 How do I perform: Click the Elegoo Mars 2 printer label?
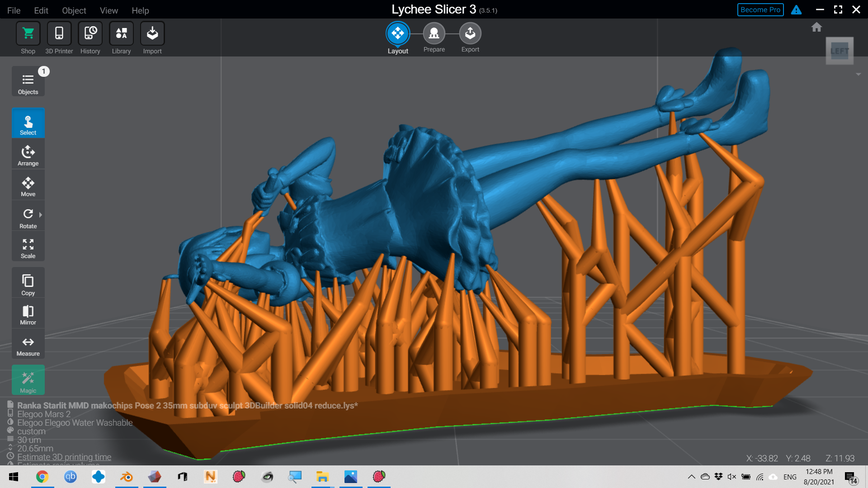(x=44, y=414)
